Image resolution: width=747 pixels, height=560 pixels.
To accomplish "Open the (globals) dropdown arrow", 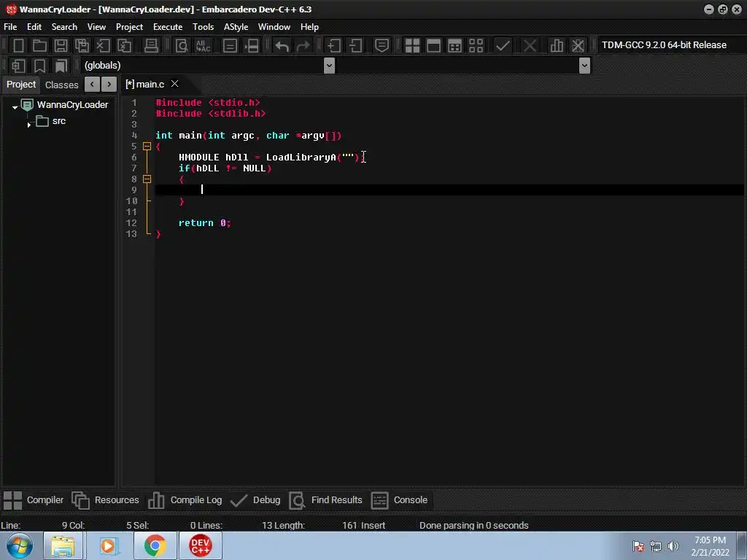I will pyautogui.click(x=329, y=66).
